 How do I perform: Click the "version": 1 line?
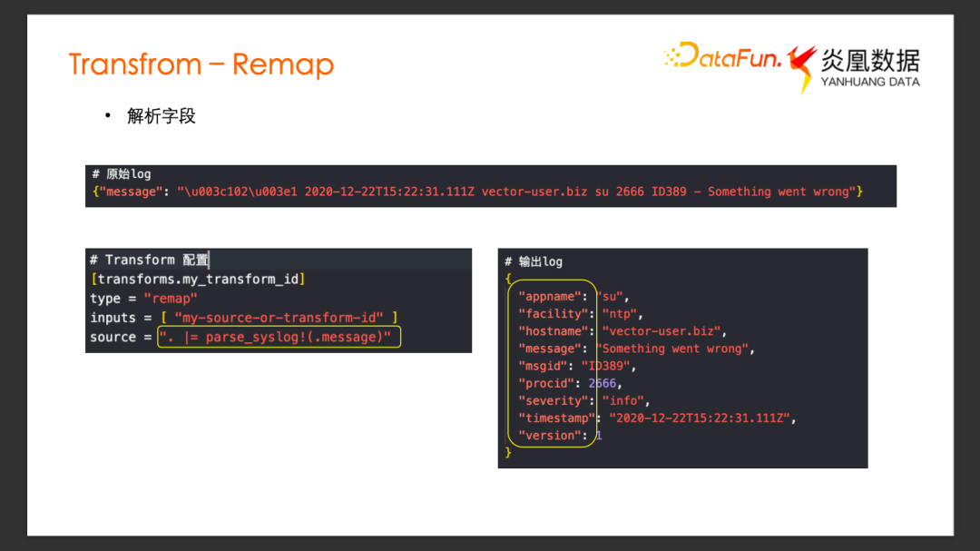[560, 436]
